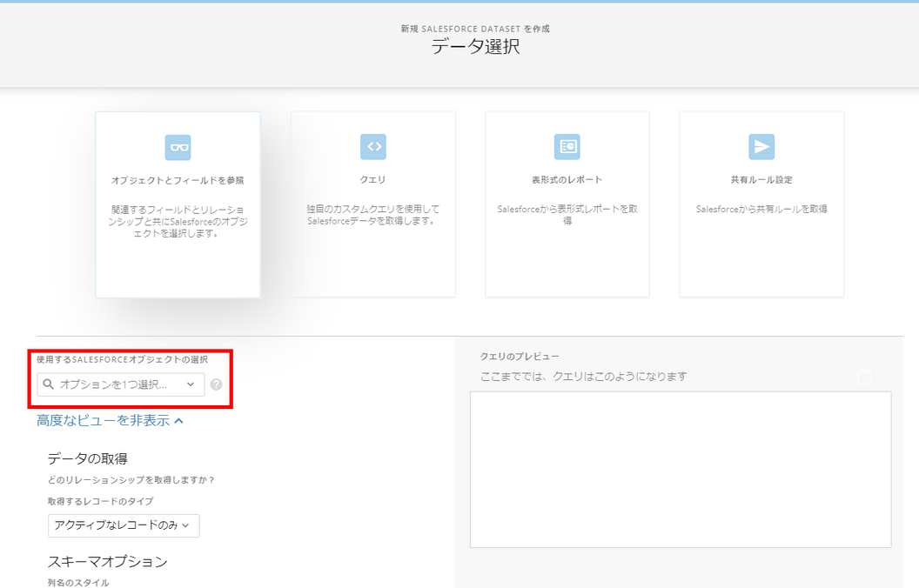Click the clipboard copy icon above query preview
The image size is (919, 588).
(864, 377)
